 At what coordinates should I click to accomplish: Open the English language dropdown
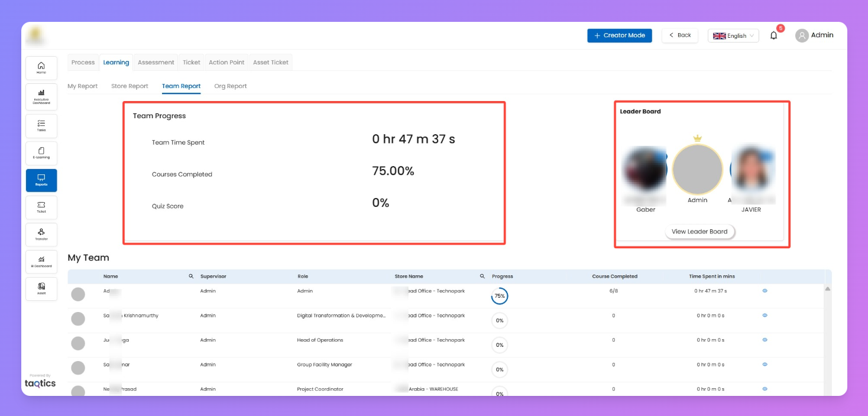(733, 36)
